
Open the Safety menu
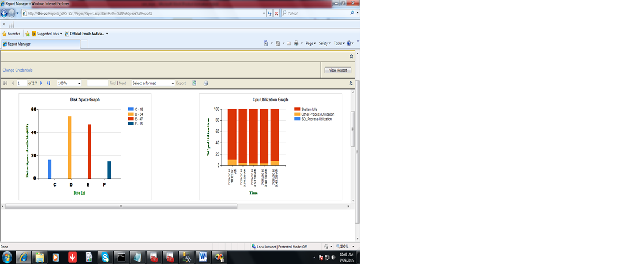point(324,43)
